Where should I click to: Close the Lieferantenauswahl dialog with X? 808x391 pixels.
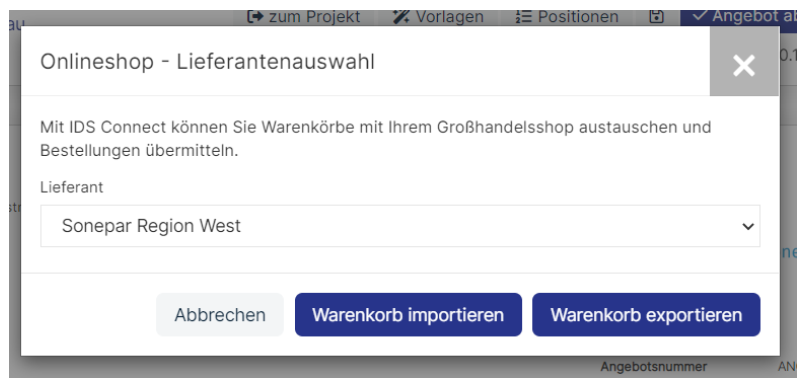[x=744, y=65]
